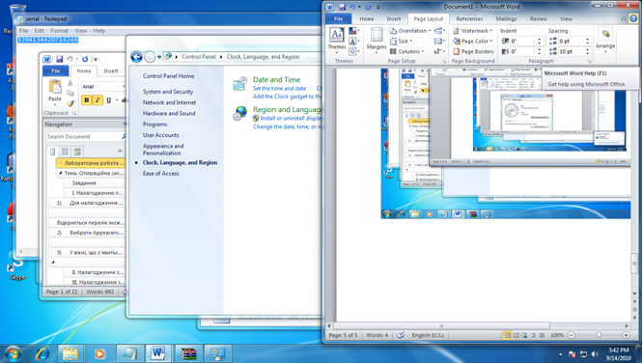Image resolution: width=643 pixels, height=364 pixels.
Task: Open User Accounts category
Action: (160, 135)
